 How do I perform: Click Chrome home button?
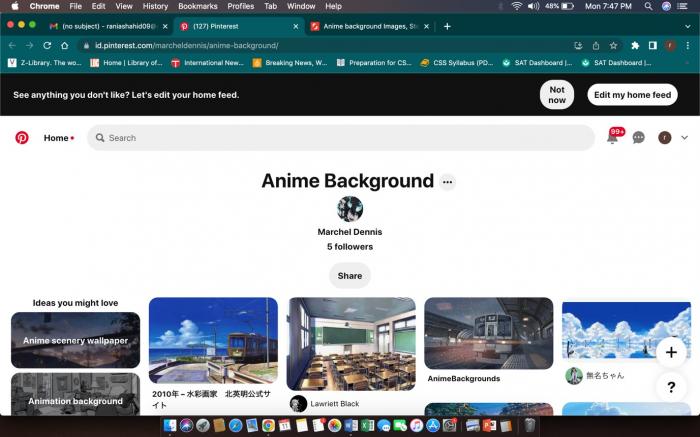[x=65, y=46]
